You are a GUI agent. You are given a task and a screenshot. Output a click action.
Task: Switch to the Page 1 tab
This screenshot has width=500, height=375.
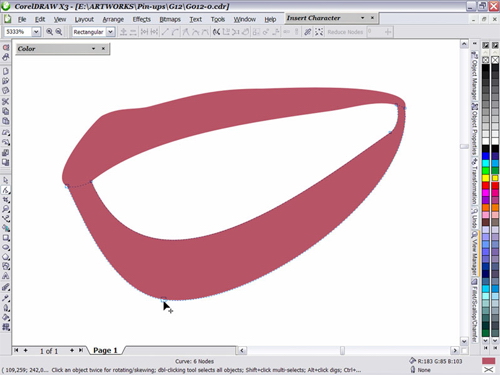click(x=105, y=350)
